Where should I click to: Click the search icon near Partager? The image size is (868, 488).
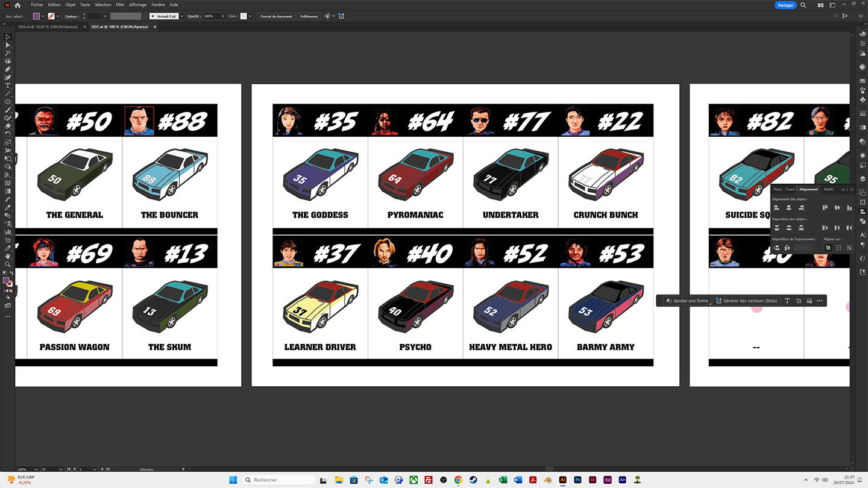[x=803, y=5]
